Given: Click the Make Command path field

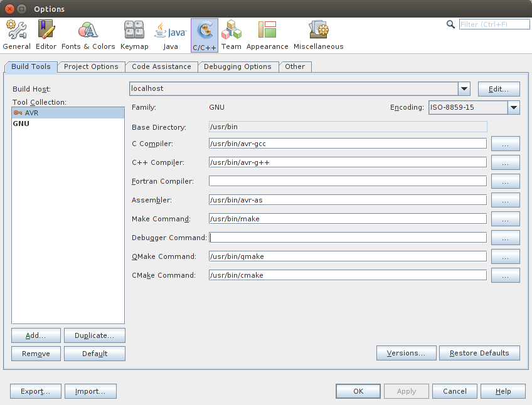Looking at the screenshot, I should [x=348, y=219].
